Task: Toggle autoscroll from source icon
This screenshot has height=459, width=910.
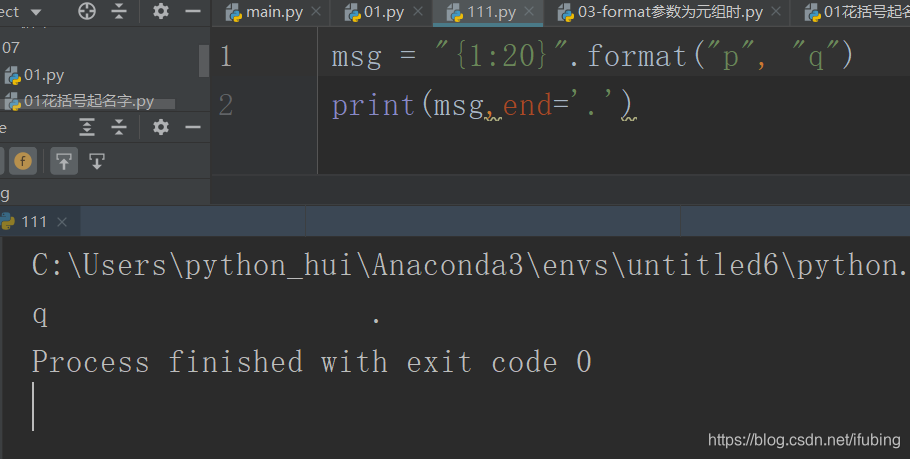Action: [97, 161]
